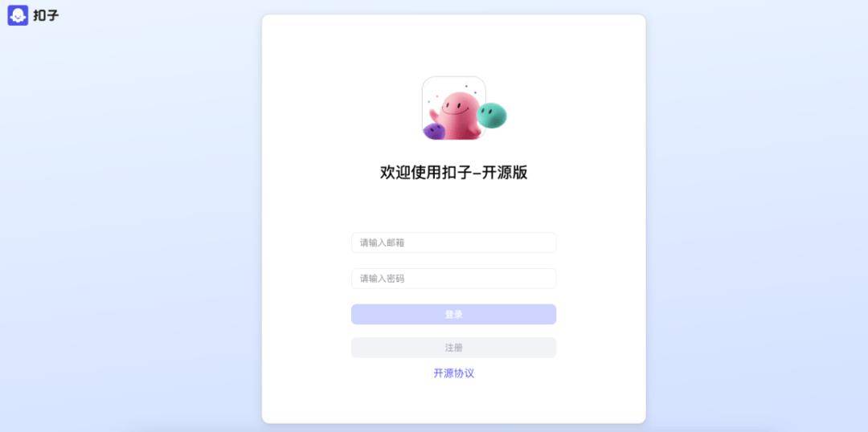Click the 扣子 brand name text
This screenshot has height=432, width=868.
(x=46, y=15)
